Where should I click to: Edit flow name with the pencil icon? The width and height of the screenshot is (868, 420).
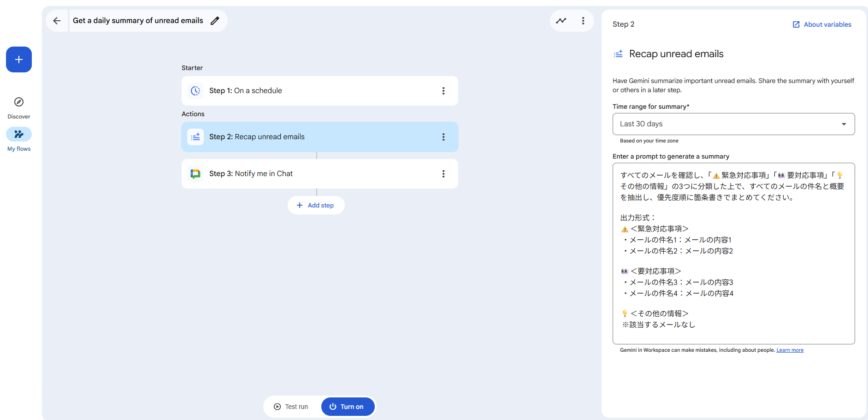pyautogui.click(x=215, y=21)
